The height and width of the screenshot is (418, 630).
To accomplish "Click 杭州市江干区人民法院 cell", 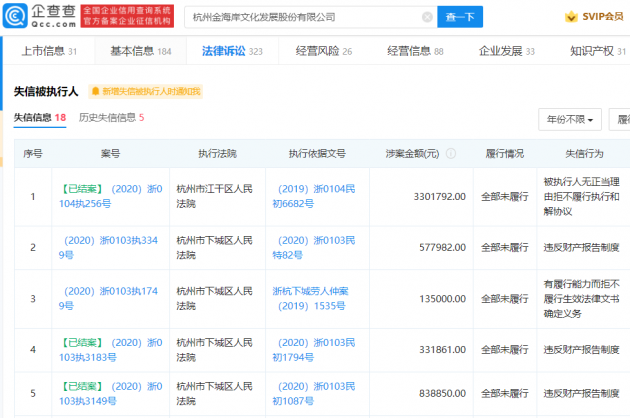I will coord(215,196).
